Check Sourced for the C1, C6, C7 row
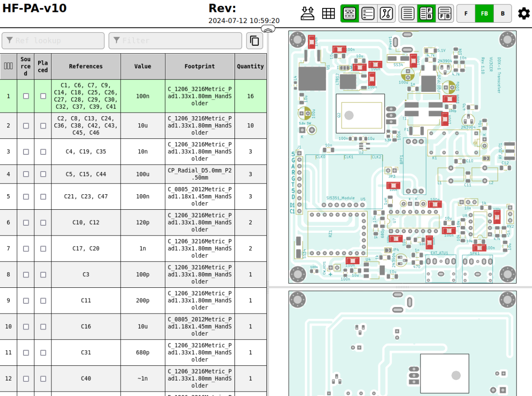The image size is (532, 396). 26,96
